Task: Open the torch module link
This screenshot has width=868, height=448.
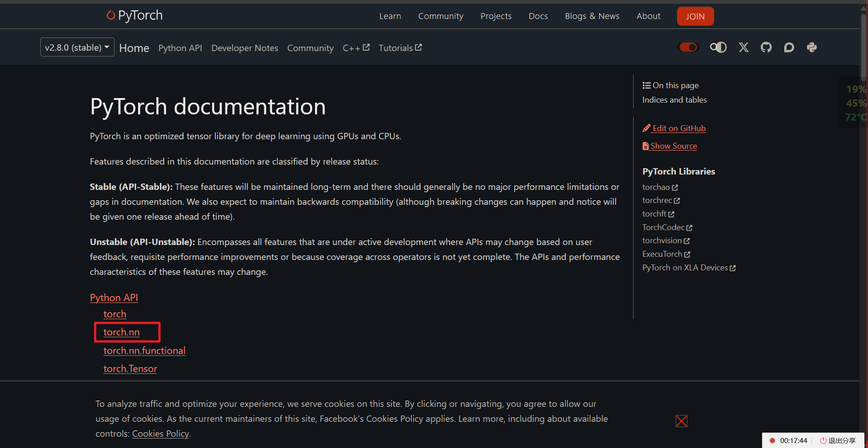Action: (x=115, y=314)
